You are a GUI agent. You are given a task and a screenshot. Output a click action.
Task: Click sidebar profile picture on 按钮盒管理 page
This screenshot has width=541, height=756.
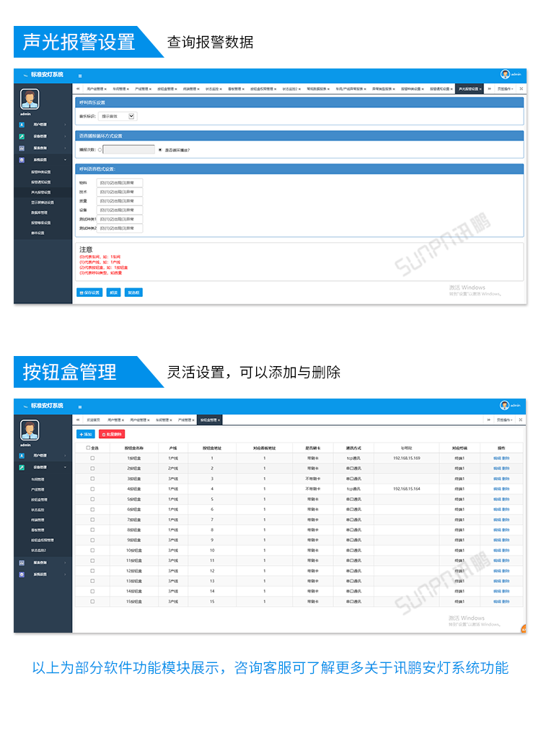30,430
